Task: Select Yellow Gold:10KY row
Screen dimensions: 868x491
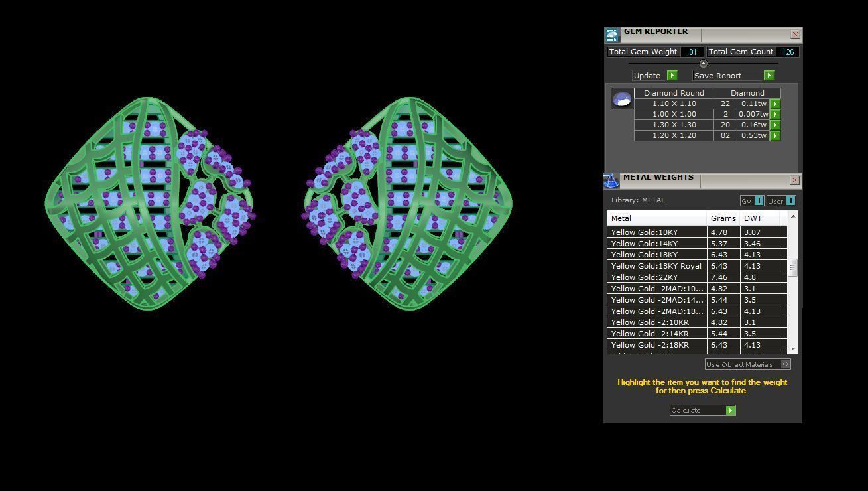Action: coord(697,232)
